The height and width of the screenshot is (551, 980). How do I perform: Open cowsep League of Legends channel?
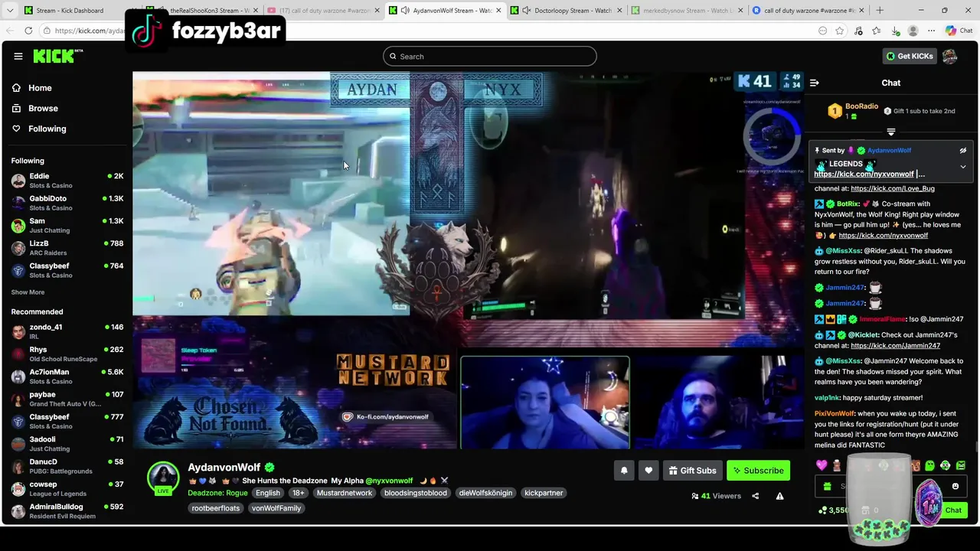click(x=67, y=488)
